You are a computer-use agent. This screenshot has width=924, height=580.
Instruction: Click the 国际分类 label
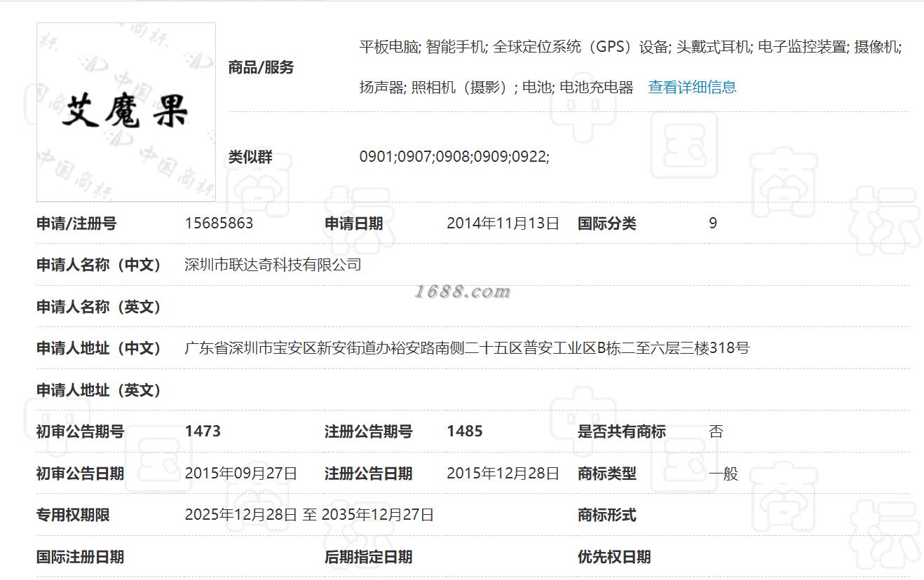(607, 223)
